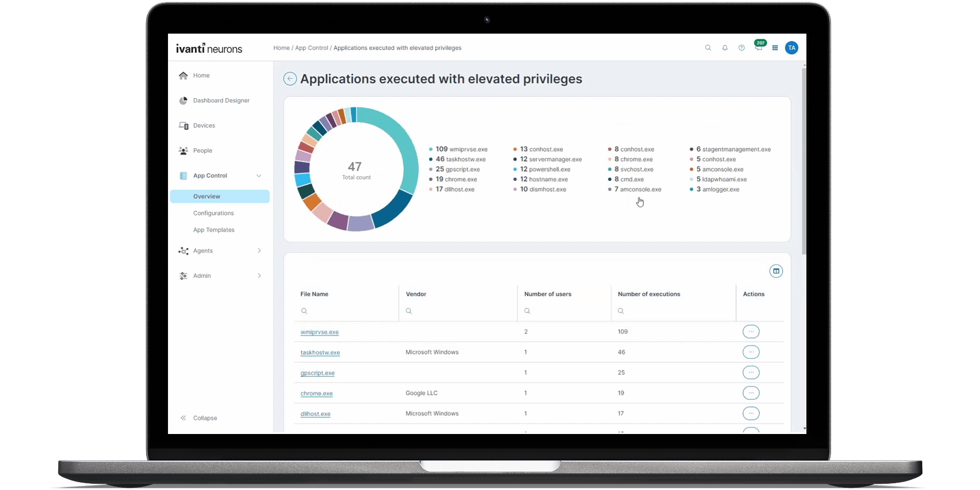Click legend entry 109 wmiprvse.exe
This screenshot has height=490, width=980.
pos(458,150)
